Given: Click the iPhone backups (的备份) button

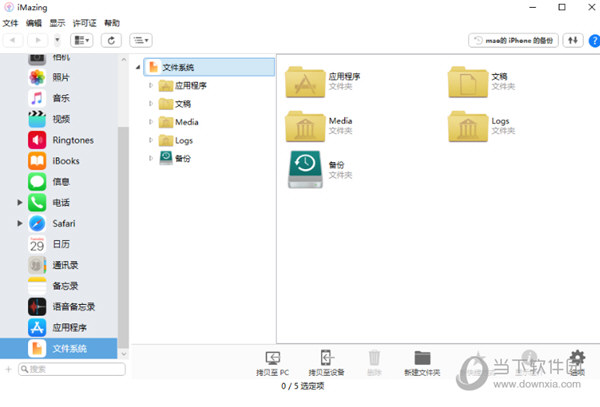Looking at the screenshot, I should (x=513, y=40).
